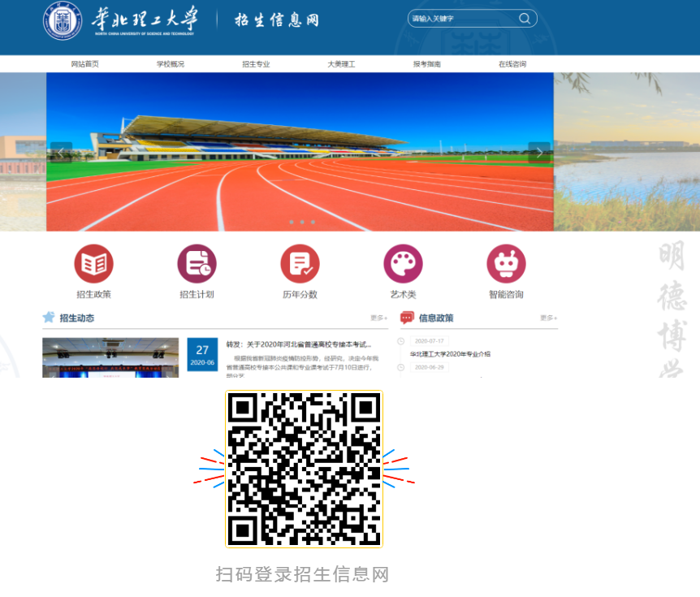The image size is (700, 597).
Task: Open the 报考指南 menu item
Action: 427,64
